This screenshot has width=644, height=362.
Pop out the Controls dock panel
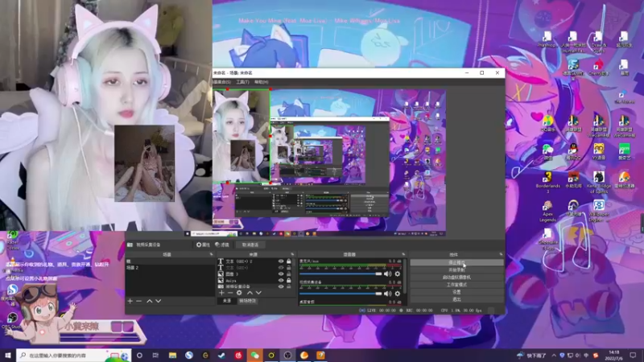[x=501, y=254]
